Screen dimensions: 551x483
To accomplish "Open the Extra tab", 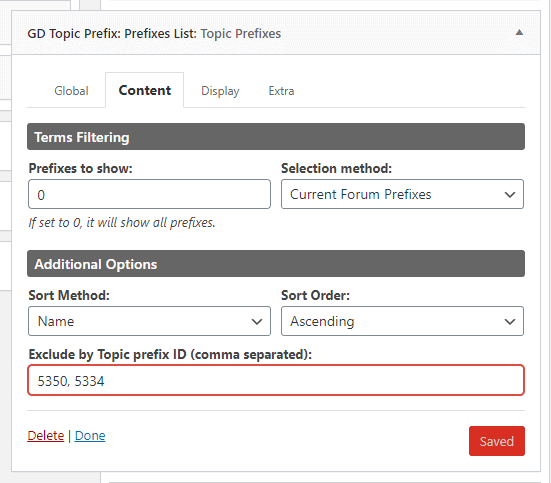I will (x=281, y=91).
